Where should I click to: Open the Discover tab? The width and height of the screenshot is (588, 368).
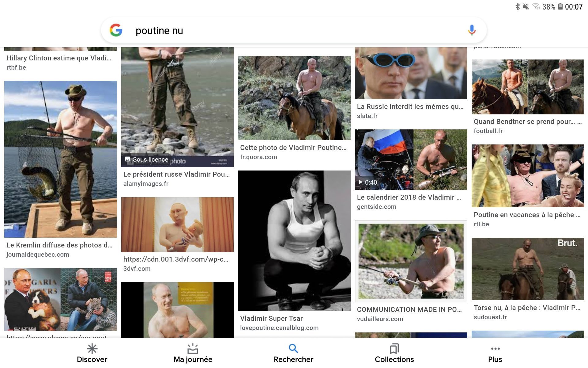point(92,353)
